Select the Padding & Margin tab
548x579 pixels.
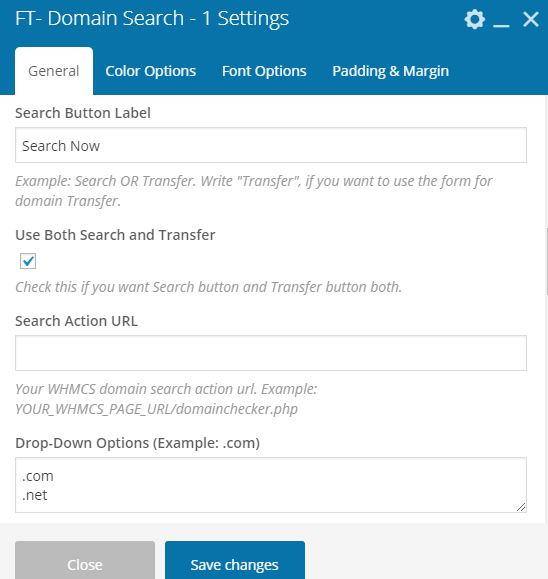tap(390, 71)
